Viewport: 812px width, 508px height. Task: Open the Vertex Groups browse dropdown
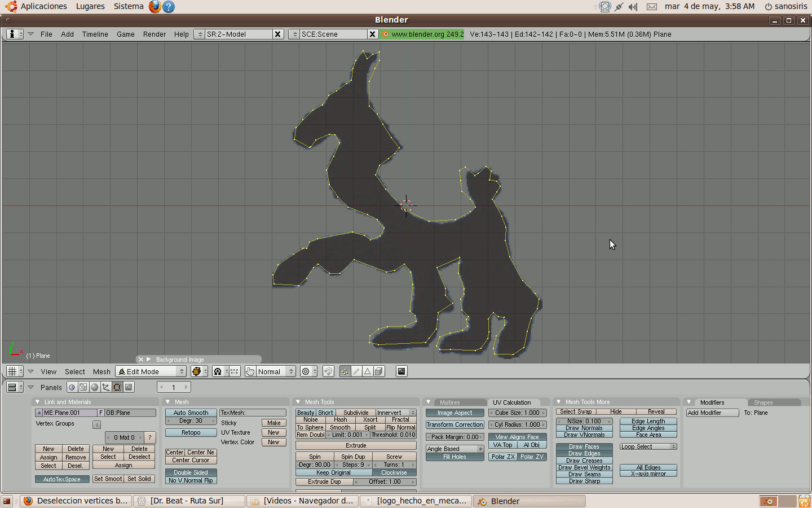(x=97, y=424)
